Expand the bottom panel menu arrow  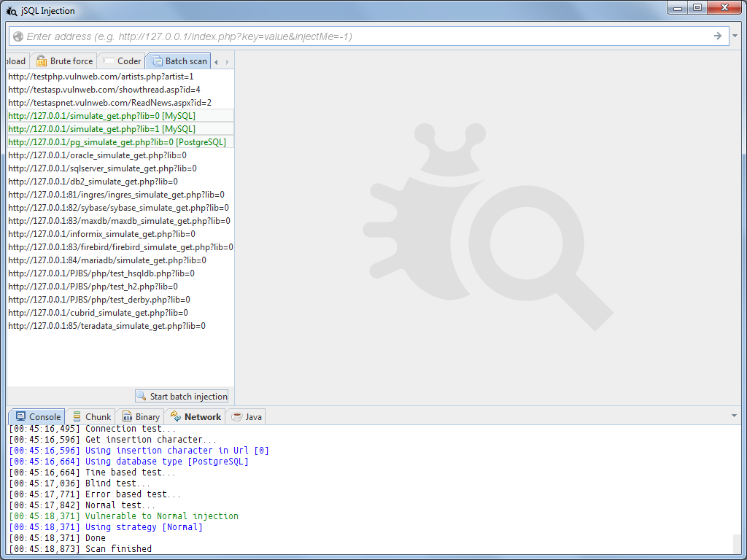click(734, 416)
